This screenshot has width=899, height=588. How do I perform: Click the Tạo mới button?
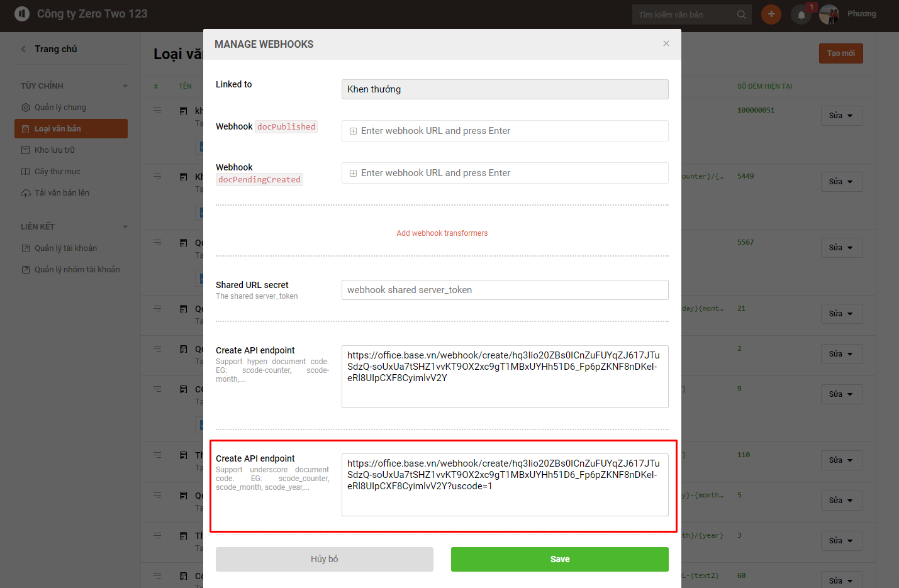click(x=840, y=53)
